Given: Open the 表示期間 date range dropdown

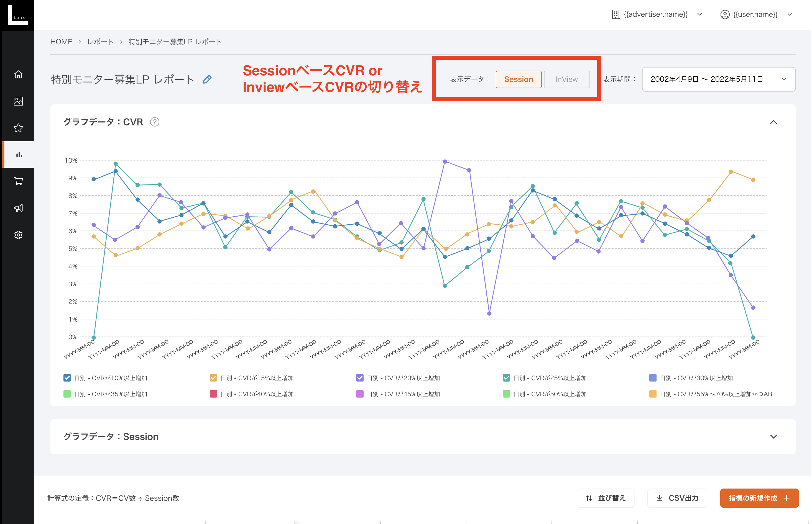Looking at the screenshot, I should [718, 79].
